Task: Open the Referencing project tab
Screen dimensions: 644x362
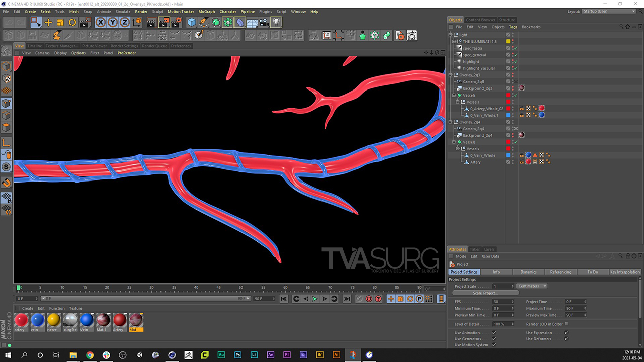Action: (x=560, y=272)
